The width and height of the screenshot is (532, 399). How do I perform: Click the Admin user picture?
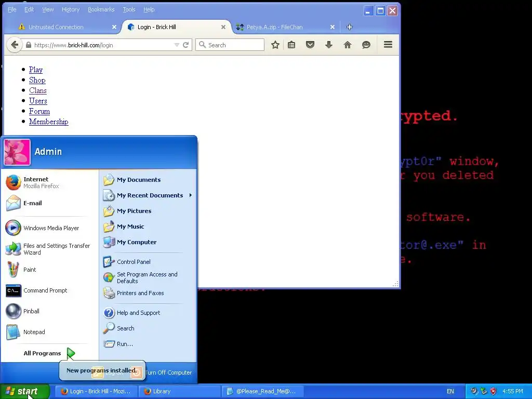17,152
